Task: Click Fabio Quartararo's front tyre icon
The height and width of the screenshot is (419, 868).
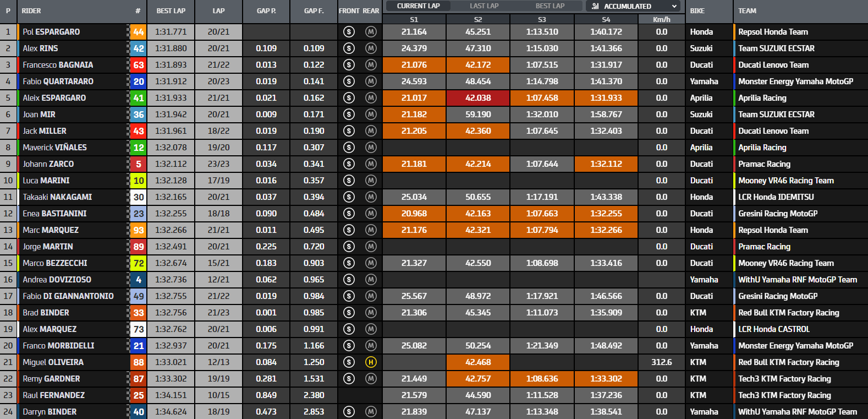Action: coord(349,81)
